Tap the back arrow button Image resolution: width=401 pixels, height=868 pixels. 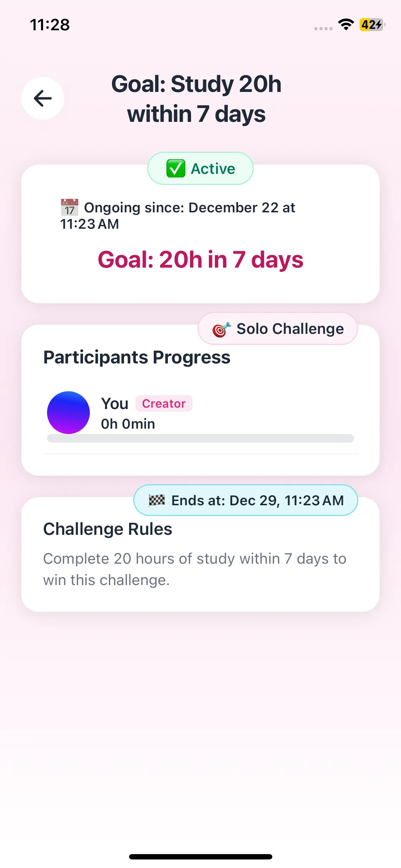[x=43, y=98]
